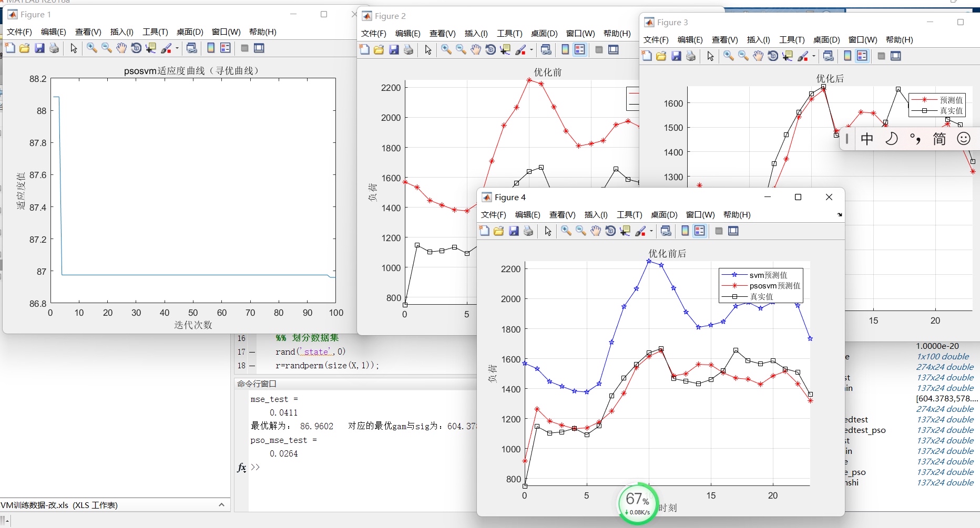Choose Rotate 3D tool in Figure 3

pyautogui.click(x=773, y=56)
